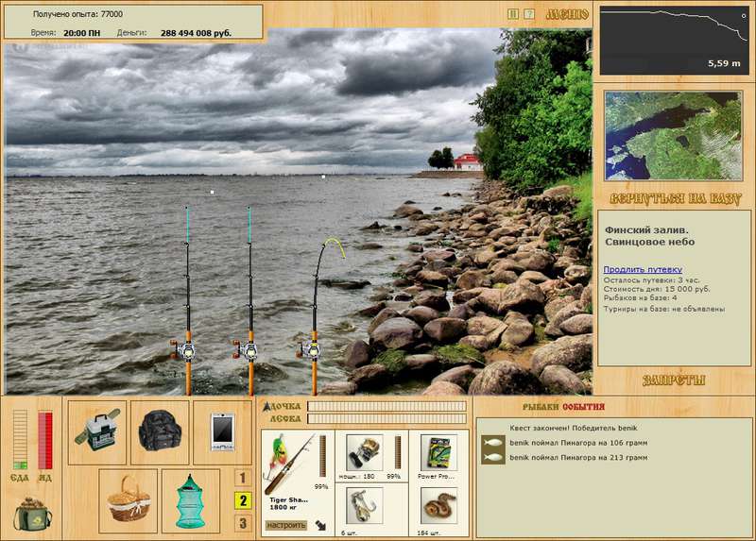Select rod slot 1
The image size is (756, 541).
243,478
